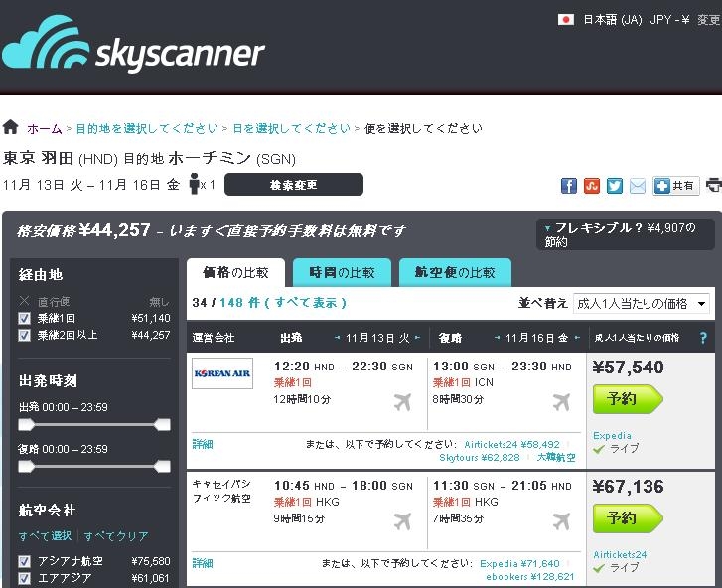Click Expedia ¥71,640 offer
This screenshot has height=588, width=722.
coord(519,563)
